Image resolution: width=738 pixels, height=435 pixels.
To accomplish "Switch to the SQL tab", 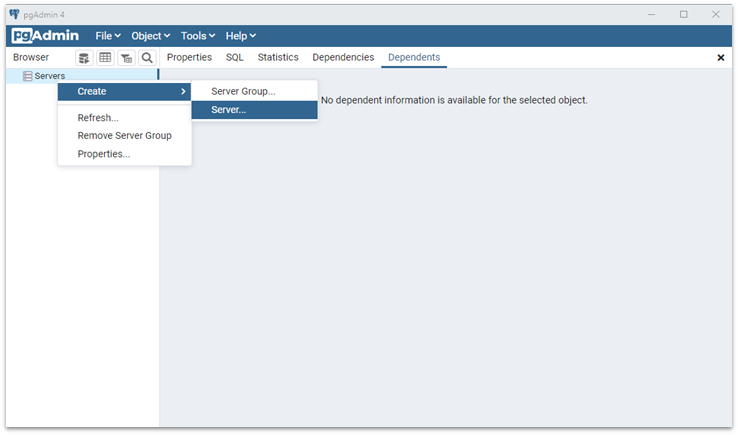I will [234, 57].
